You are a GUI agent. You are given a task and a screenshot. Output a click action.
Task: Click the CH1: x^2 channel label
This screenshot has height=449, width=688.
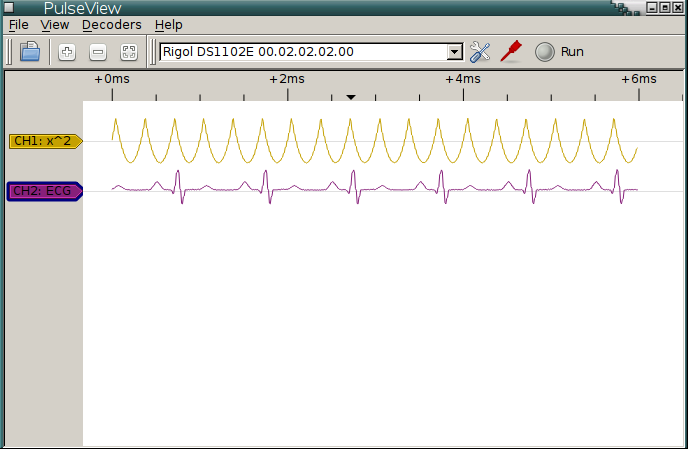click(x=44, y=141)
